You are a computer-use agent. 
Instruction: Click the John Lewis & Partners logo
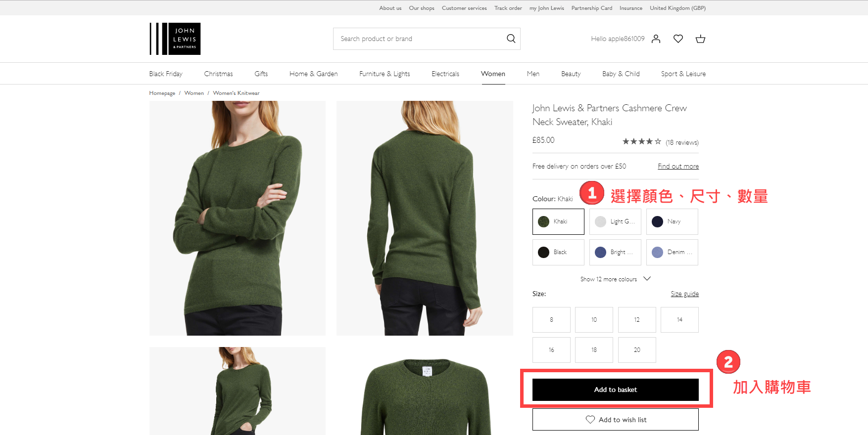[x=175, y=39]
